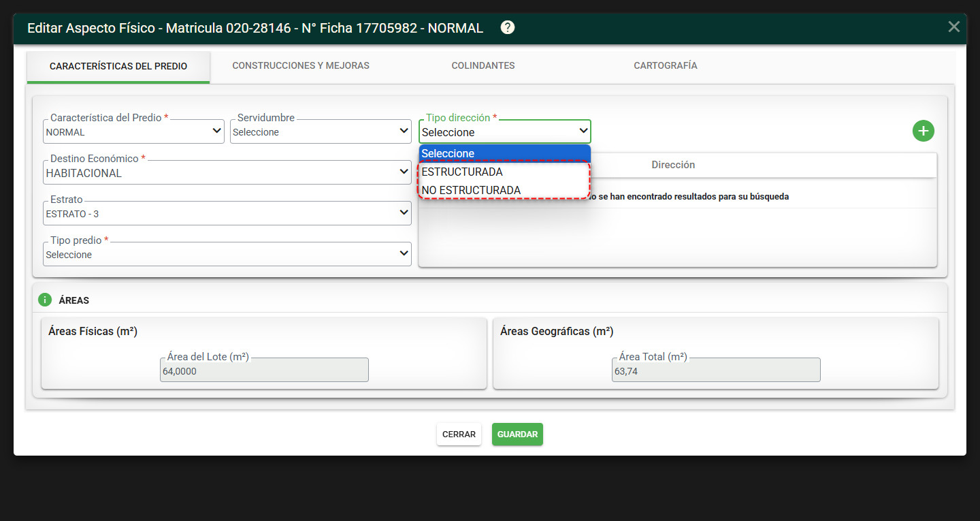Choose the Seleccione placeholder option
The image size is (980, 521).
tap(504, 153)
